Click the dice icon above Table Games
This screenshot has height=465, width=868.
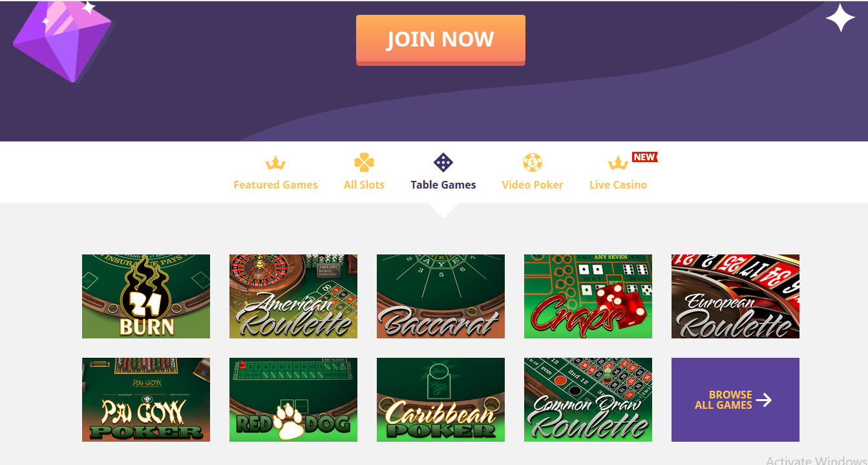click(443, 163)
